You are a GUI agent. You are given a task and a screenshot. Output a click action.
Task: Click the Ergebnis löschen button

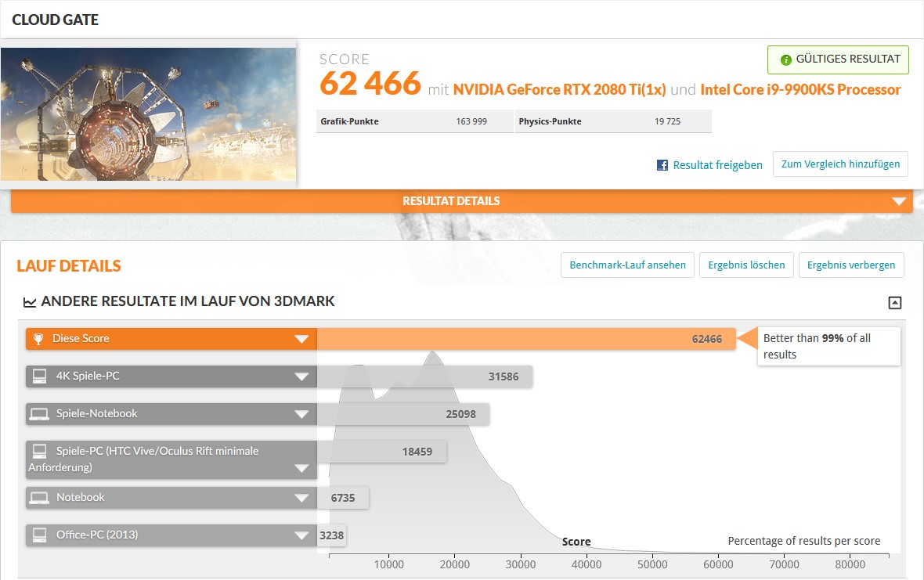click(x=746, y=265)
